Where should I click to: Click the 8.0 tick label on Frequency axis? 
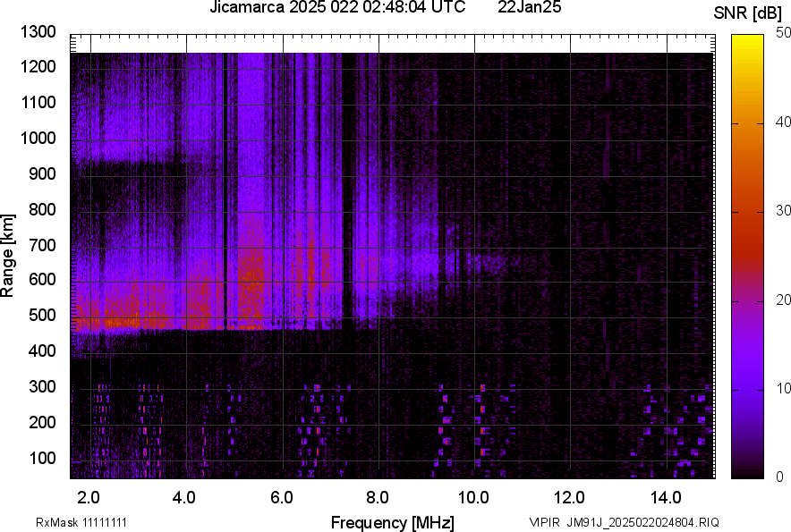click(x=378, y=497)
